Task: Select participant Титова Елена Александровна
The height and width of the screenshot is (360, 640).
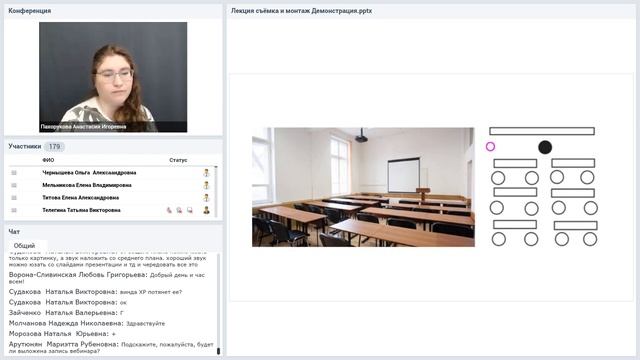Action: coord(81,198)
